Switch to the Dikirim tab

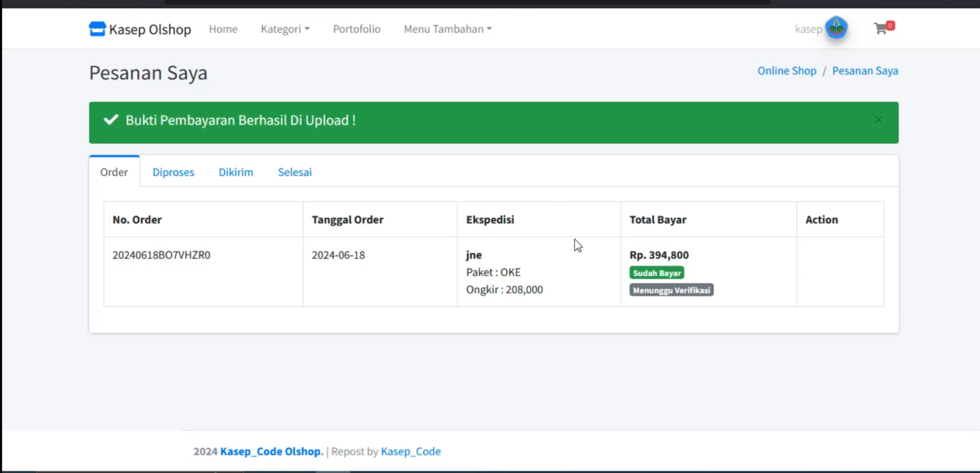click(236, 172)
